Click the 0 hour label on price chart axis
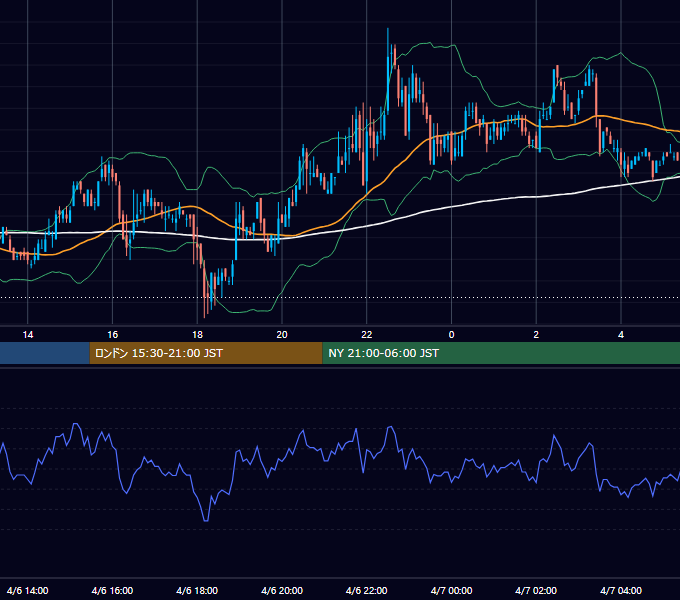The image size is (680, 600). tap(451, 335)
